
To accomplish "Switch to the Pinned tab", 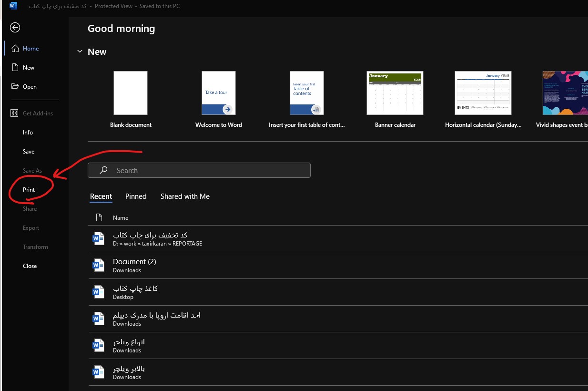I will (136, 196).
